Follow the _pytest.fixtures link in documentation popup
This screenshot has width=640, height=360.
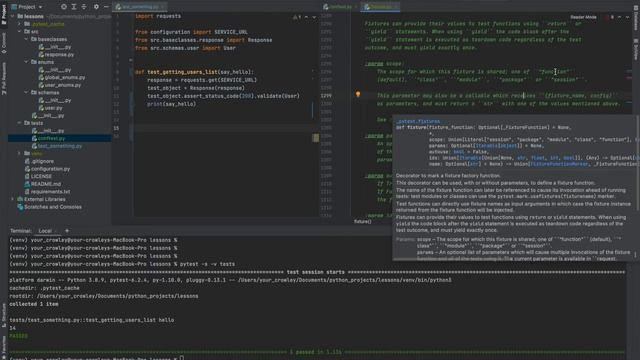coord(418,121)
